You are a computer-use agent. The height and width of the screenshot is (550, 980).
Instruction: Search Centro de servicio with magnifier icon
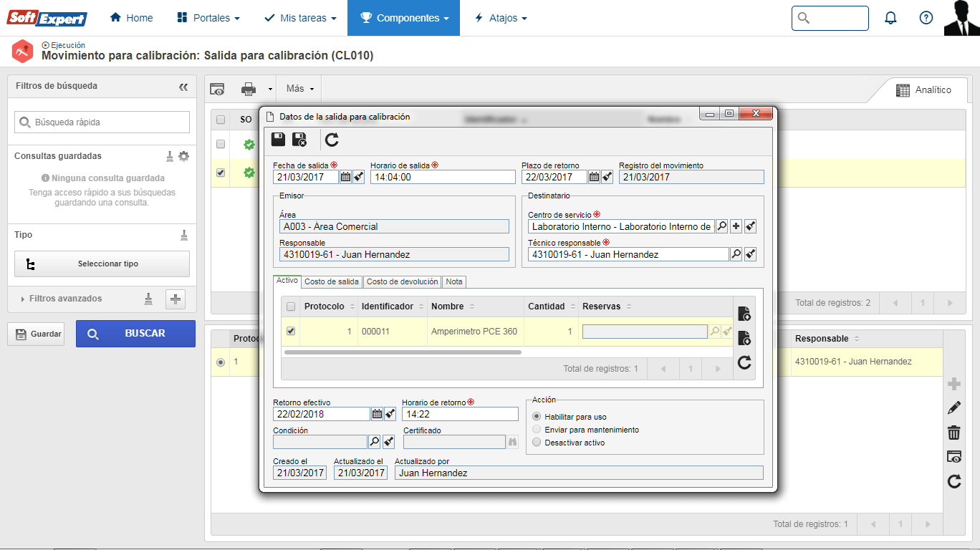click(x=722, y=226)
